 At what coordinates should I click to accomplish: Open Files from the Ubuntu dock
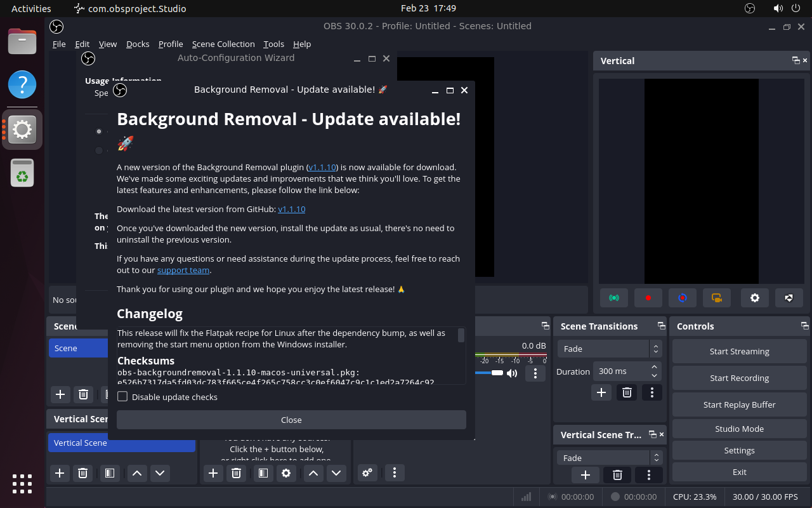point(22,42)
